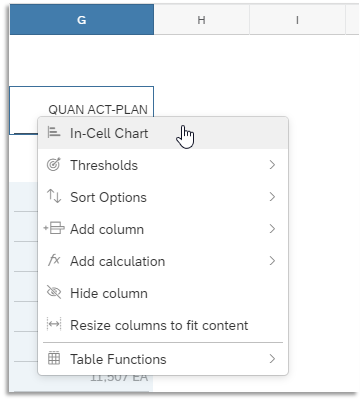The height and width of the screenshot is (401, 362).
Task: Choose In-Cell Chart from context menu
Action: click(x=163, y=133)
